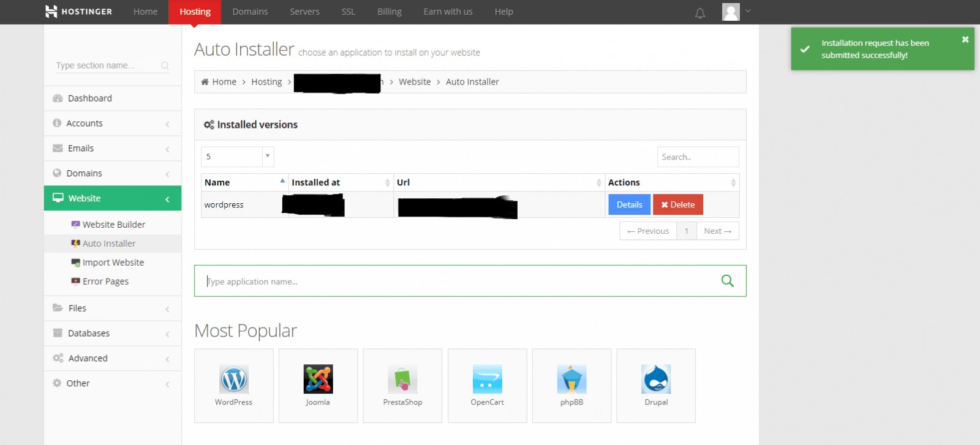Click the Auto Installer sidebar icon
The height and width of the screenshot is (445, 980).
tap(75, 243)
